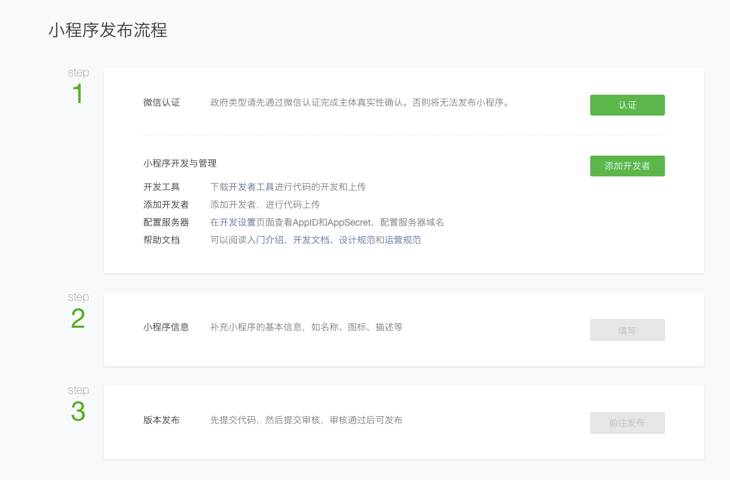Open the 入门介绍 help link
The height and width of the screenshot is (480, 730).
(x=266, y=240)
